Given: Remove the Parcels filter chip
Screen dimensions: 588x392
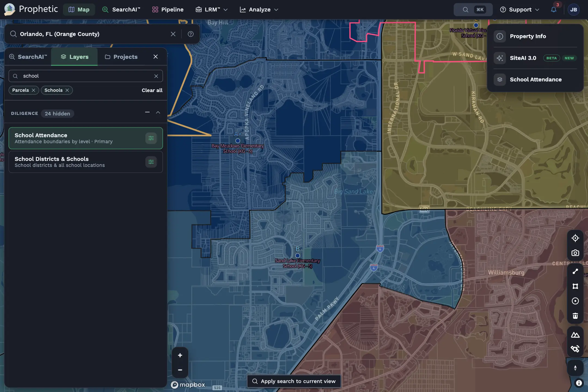Looking at the screenshot, I should coord(33,90).
